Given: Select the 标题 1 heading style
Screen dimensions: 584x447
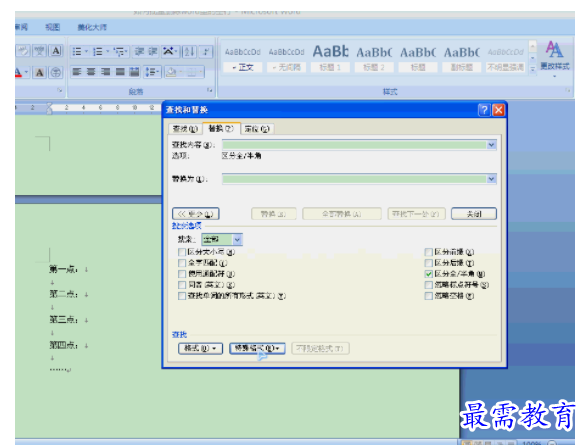Looking at the screenshot, I should coord(330,59).
